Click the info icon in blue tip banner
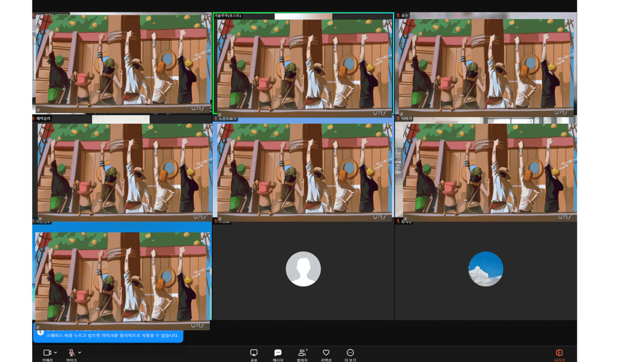 point(40,333)
